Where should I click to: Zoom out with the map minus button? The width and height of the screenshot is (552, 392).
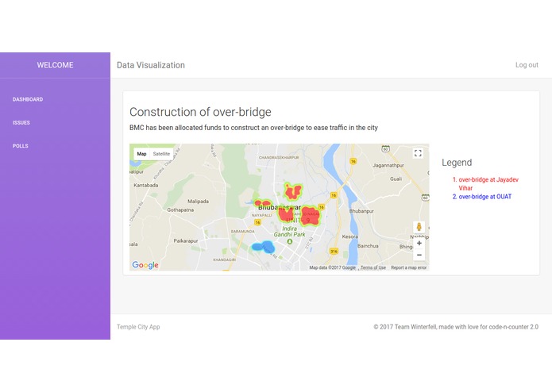[x=419, y=255]
